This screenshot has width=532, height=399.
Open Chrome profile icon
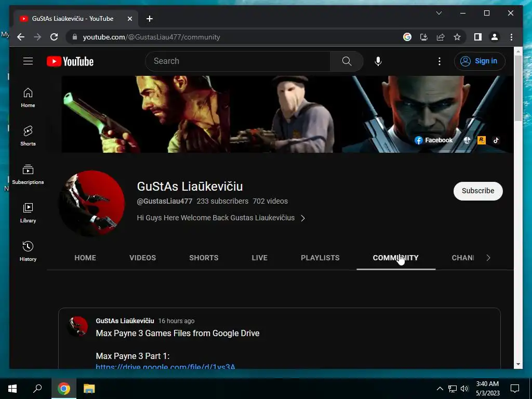[495, 37]
